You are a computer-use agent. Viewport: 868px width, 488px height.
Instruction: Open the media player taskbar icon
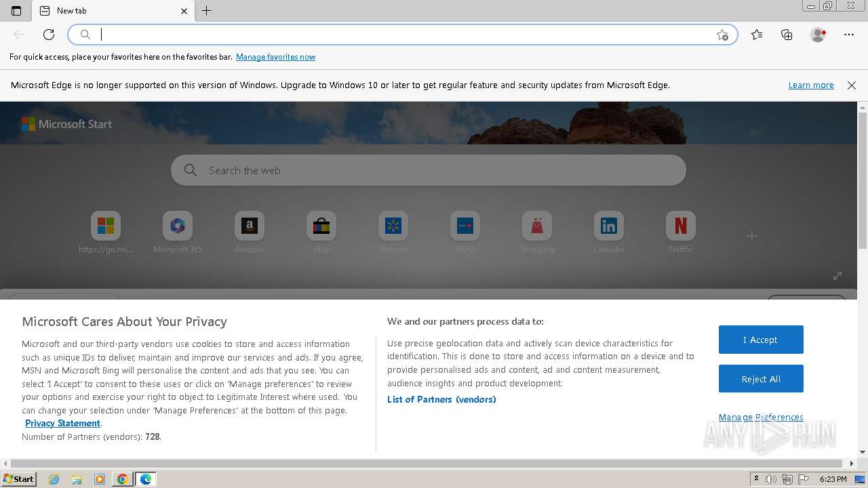100,479
